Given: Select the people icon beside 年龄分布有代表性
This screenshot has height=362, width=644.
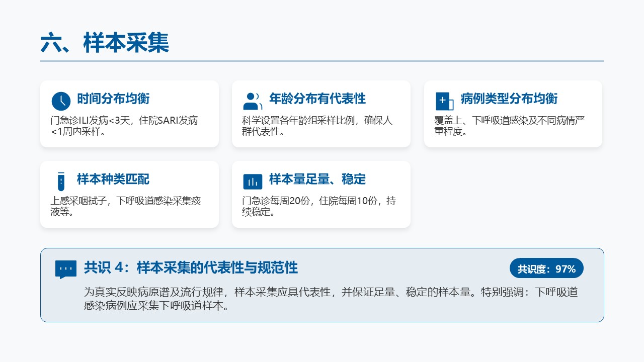Looking at the screenshot, I should pyautogui.click(x=253, y=101).
